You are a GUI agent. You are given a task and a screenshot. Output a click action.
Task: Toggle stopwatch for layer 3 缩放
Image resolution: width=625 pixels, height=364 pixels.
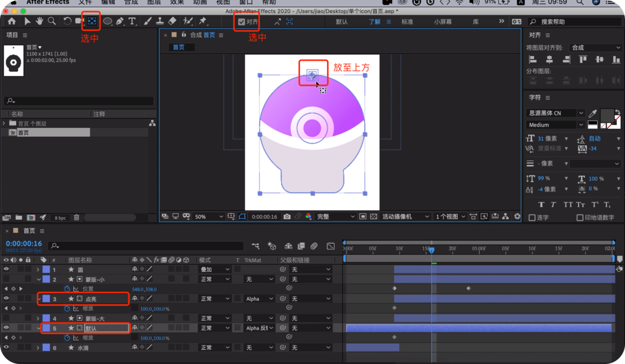click(x=67, y=308)
